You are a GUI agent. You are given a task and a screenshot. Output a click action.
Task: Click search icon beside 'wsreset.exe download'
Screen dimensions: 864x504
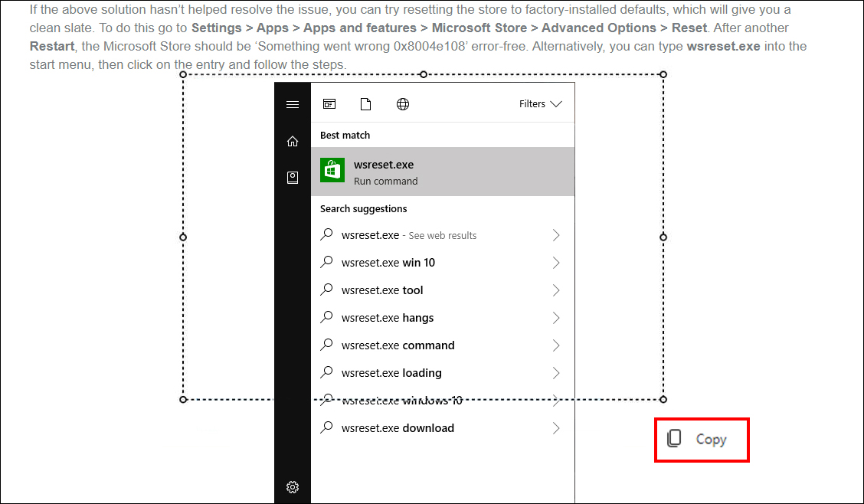pos(327,427)
